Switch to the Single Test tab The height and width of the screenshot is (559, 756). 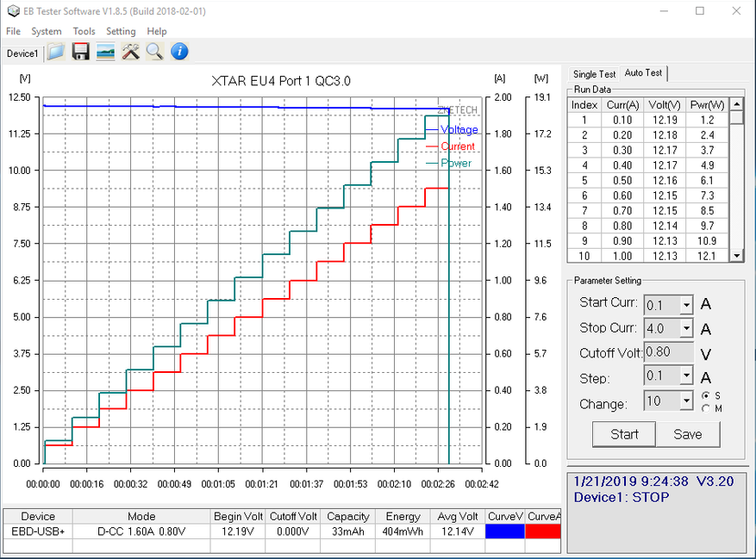tap(594, 74)
